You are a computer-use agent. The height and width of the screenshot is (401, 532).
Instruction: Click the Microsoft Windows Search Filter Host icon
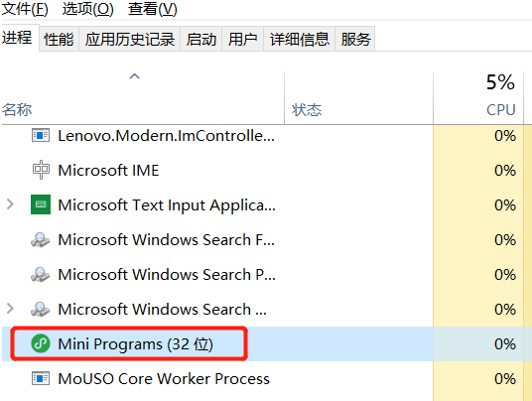[x=41, y=239]
